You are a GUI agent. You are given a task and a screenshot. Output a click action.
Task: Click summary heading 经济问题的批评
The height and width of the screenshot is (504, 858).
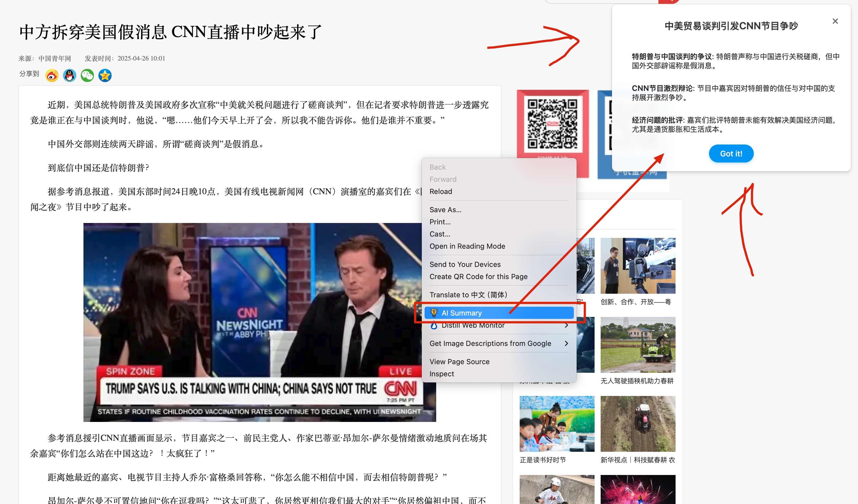[x=658, y=120]
